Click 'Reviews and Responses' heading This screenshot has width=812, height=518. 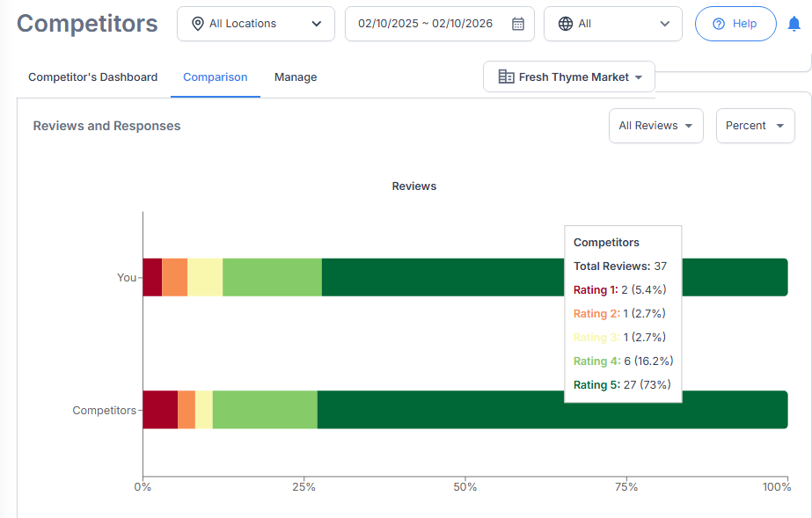click(x=106, y=126)
